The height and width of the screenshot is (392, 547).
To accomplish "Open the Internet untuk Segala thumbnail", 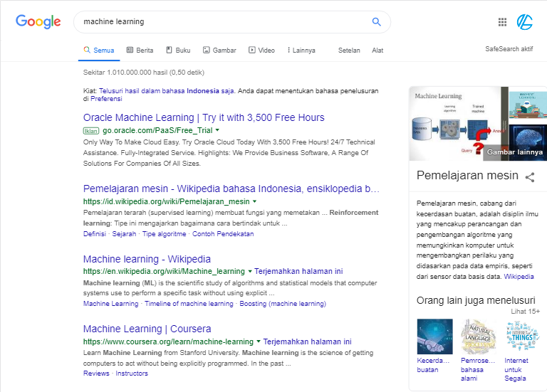I will pyautogui.click(x=522, y=337).
